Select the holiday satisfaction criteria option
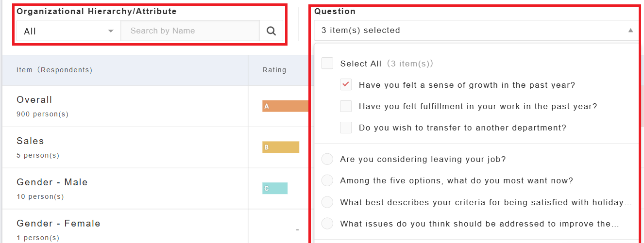This screenshot has width=644, height=243. (x=327, y=202)
